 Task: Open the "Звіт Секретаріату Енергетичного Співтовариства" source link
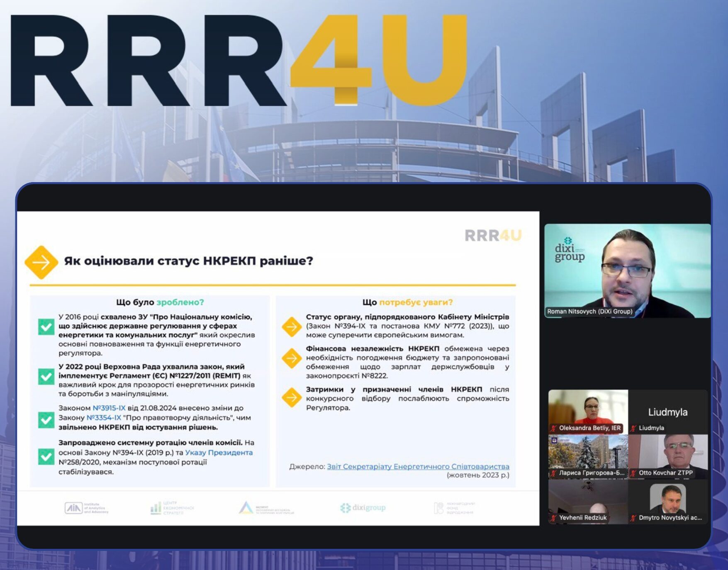(x=418, y=467)
